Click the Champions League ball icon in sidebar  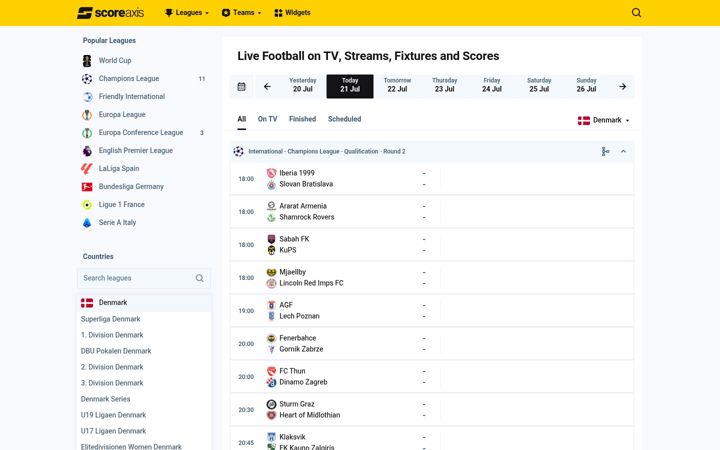87,79
